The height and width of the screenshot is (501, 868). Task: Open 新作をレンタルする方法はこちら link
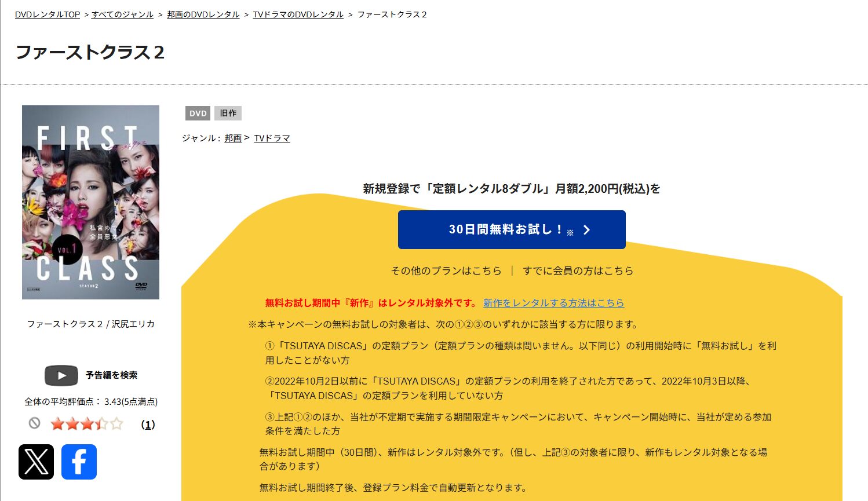click(x=553, y=303)
